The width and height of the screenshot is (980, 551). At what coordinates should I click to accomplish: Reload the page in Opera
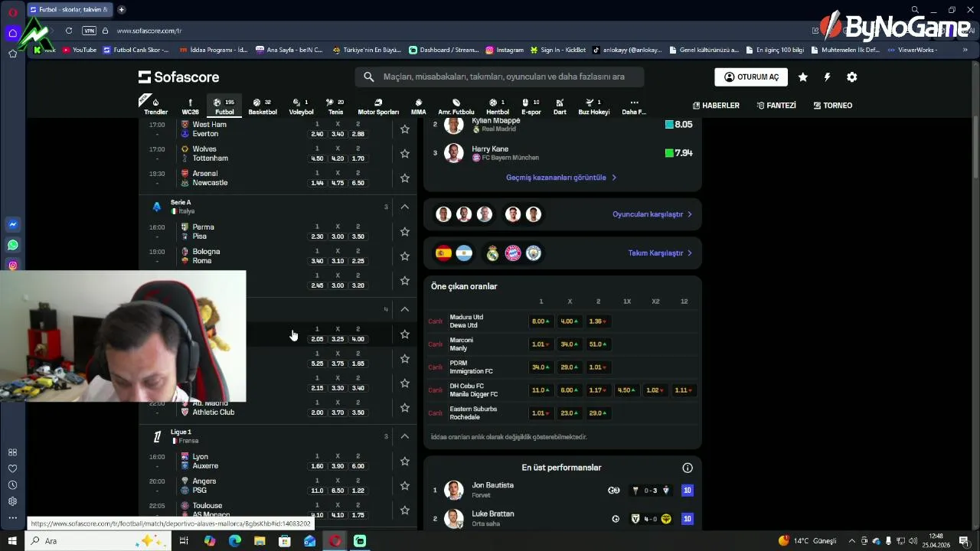[x=69, y=31]
